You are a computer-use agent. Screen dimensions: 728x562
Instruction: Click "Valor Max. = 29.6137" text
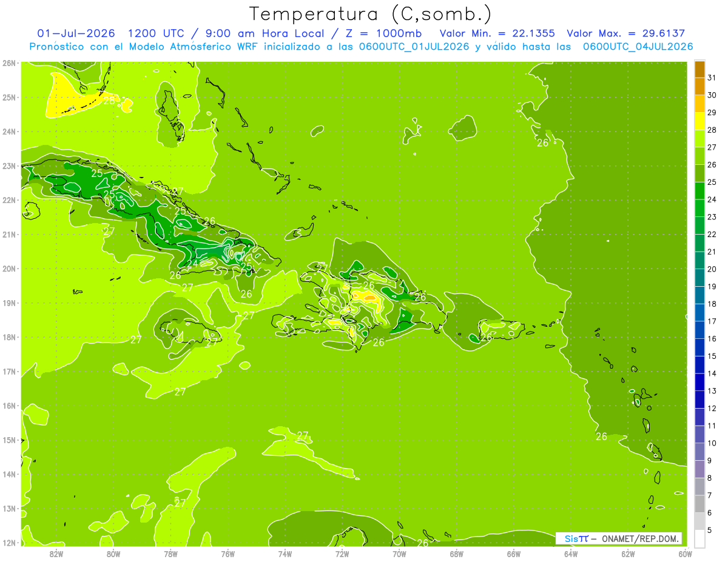(626, 33)
